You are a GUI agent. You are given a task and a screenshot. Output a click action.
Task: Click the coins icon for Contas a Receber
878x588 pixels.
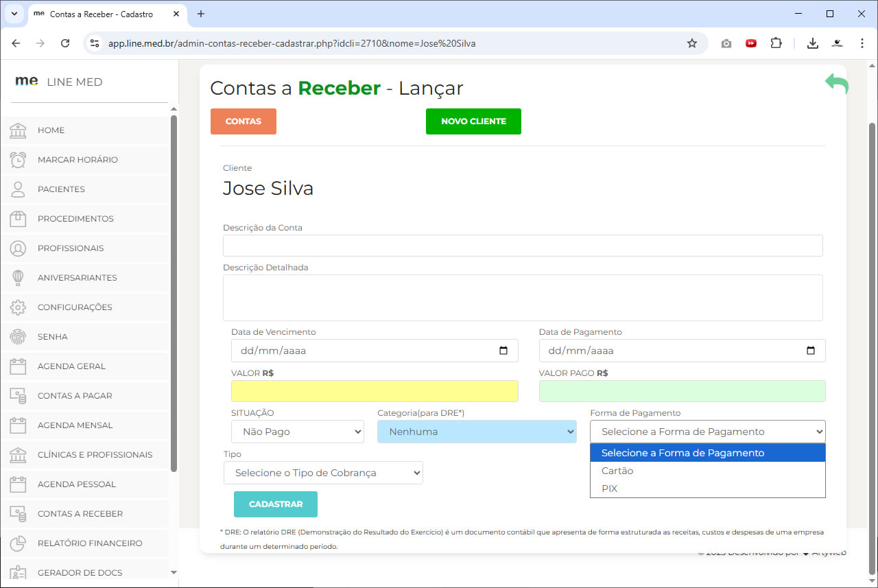click(x=18, y=514)
